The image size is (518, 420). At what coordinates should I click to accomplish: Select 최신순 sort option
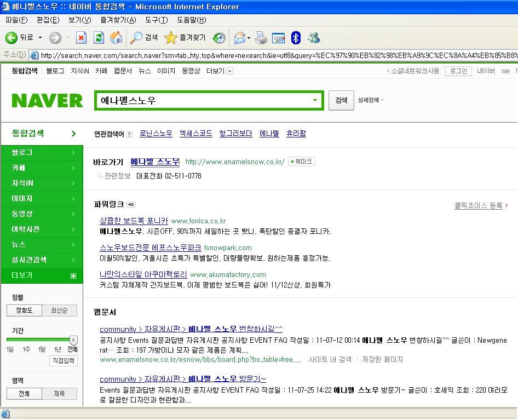point(60,310)
